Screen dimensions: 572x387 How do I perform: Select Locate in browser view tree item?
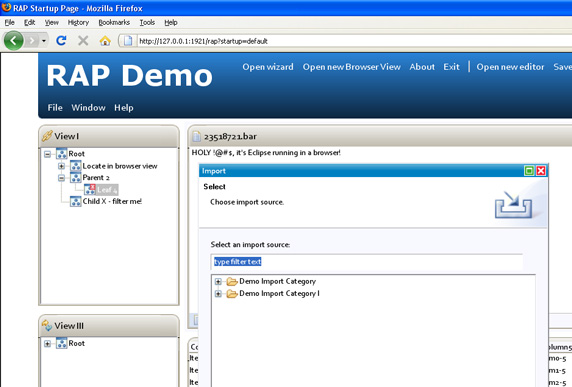click(120, 166)
